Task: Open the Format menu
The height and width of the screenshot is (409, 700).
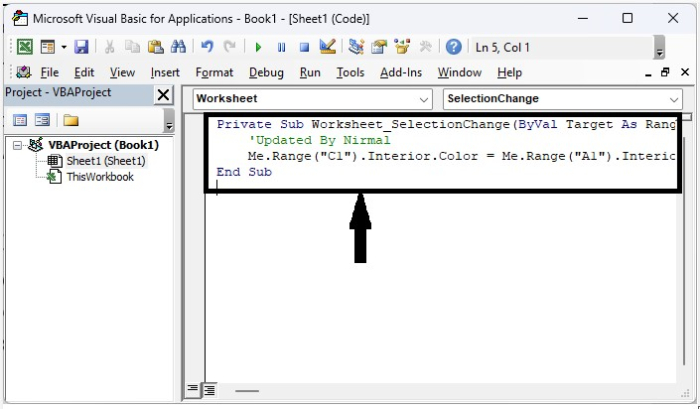Action: click(214, 73)
